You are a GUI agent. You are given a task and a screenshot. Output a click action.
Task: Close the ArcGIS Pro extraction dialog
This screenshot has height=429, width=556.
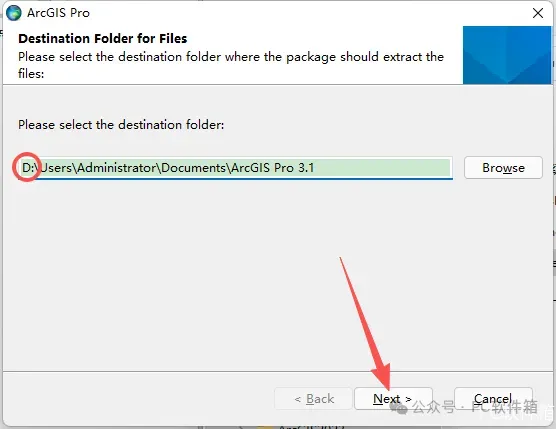coord(538,13)
